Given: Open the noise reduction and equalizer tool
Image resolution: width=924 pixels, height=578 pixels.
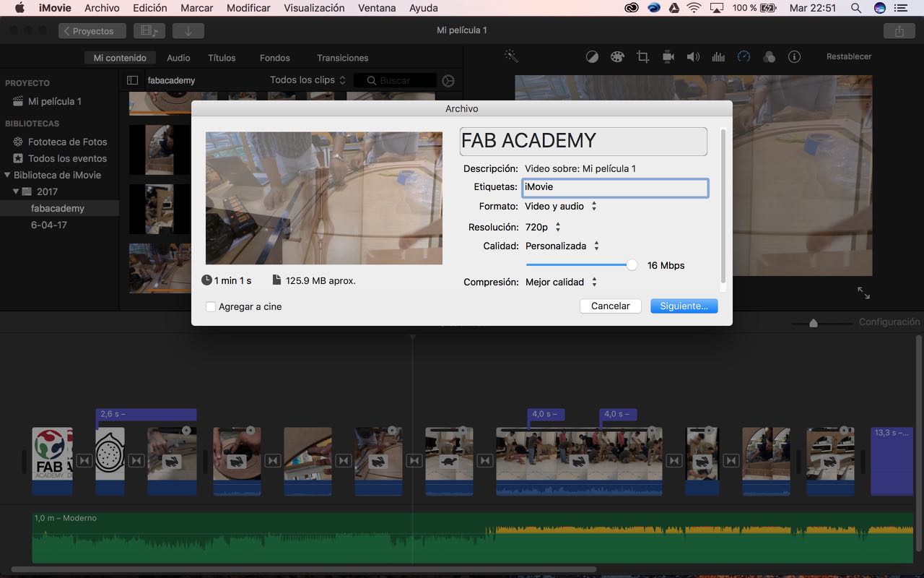Looking at the screenshot, I should point(718,56).
